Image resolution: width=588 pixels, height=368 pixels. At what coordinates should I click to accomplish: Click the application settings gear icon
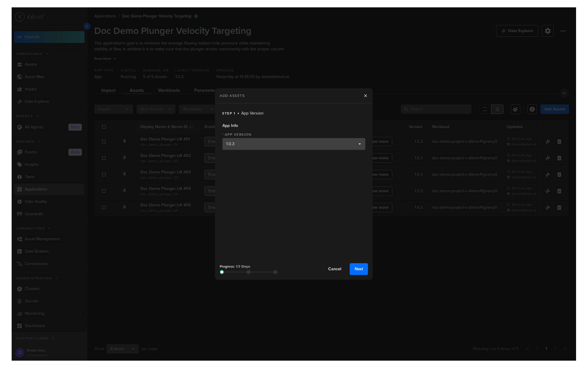[x=548, y=31]
